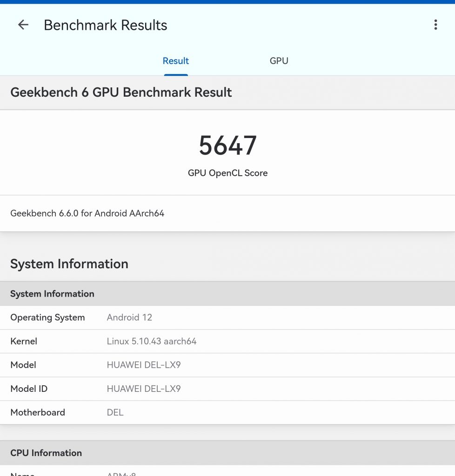Switch to the GPU tab
The image size is (455, 476).
[279, 61]
